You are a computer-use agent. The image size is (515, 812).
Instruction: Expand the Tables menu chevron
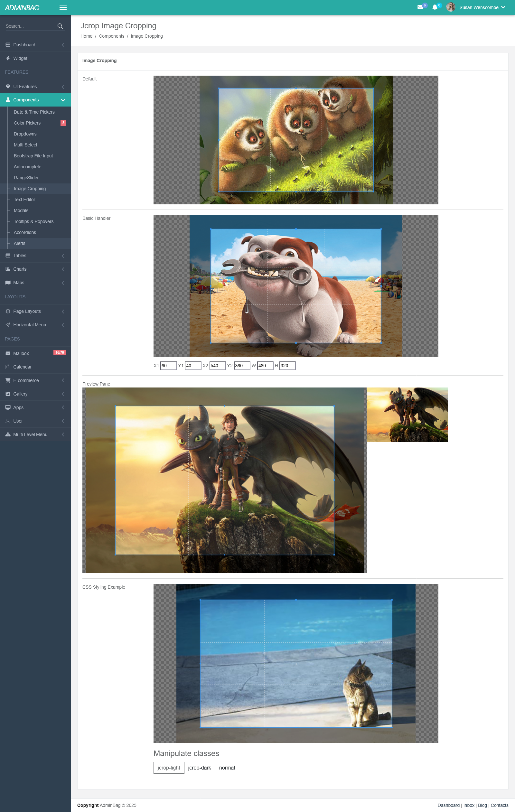click(63, 256)
